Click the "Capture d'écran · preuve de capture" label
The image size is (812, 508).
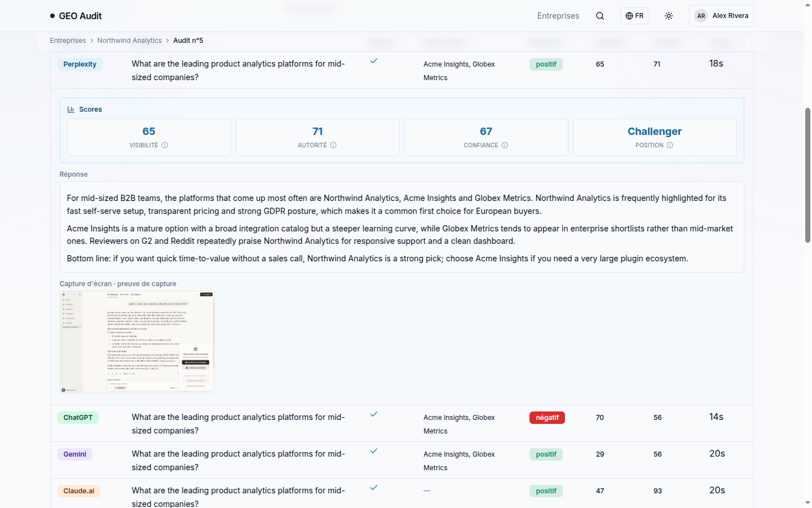pos(118,284)
